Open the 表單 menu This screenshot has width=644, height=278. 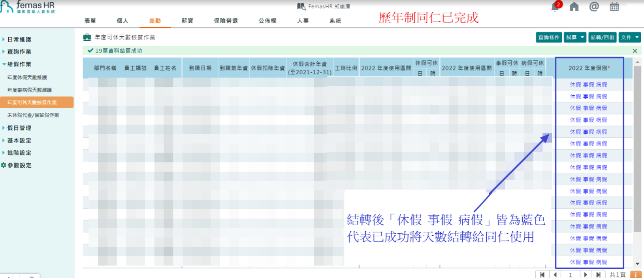90,21
